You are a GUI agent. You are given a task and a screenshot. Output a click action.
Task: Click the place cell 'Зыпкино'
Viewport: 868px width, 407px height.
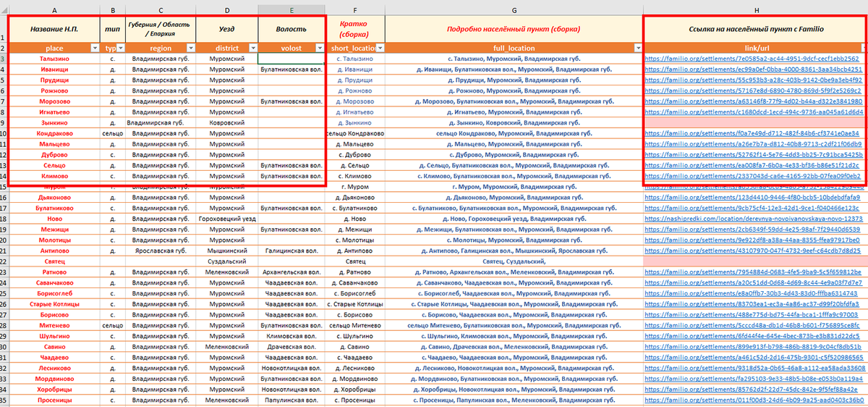point(55,122)
